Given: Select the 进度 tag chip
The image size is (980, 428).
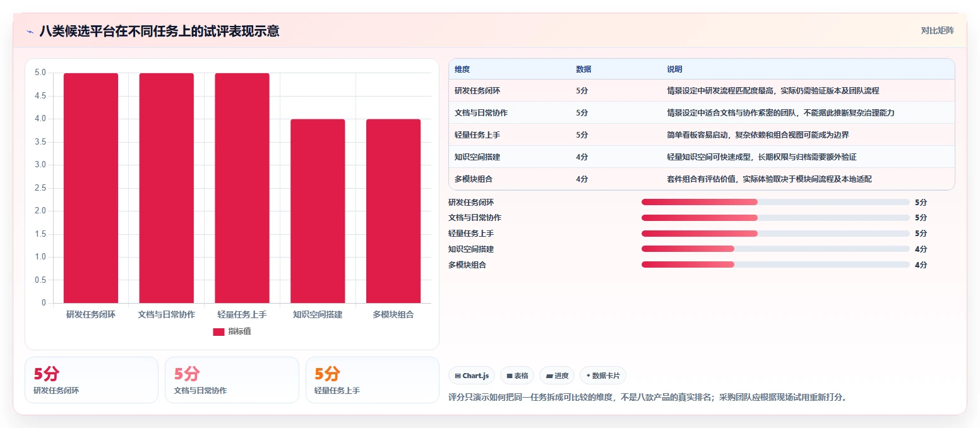Looking at the screenshot, I should point(557,376).
